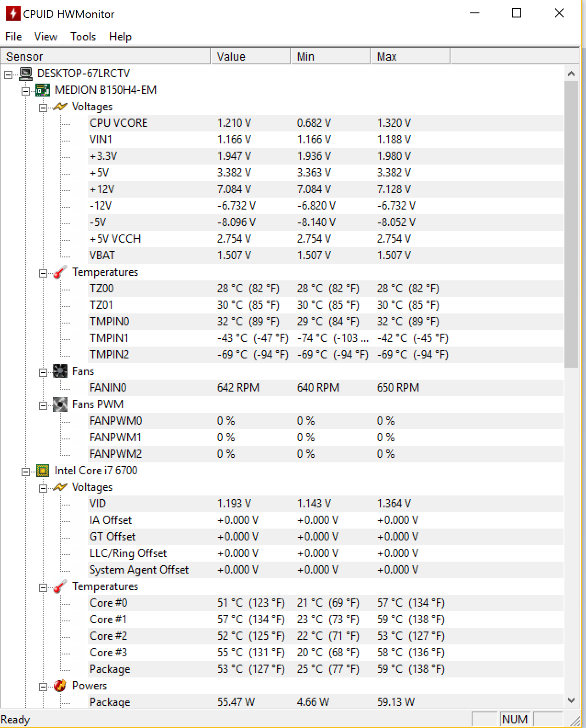Collapse the motherboard Temperatures group
The image size is (586, 728).
(43, 273)
